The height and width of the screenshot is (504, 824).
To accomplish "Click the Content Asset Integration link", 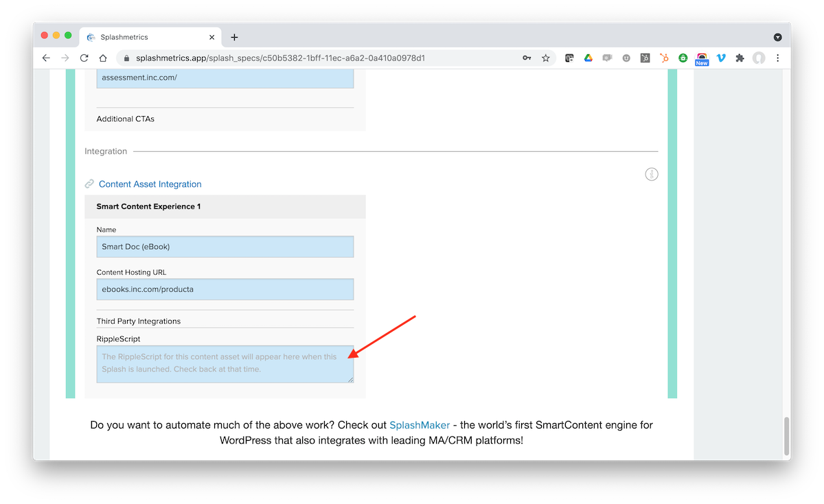I will (150, 184).
